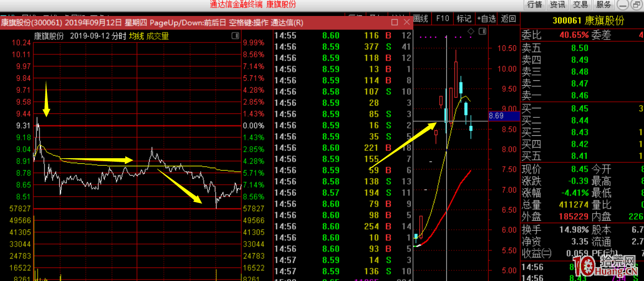Click the 买三 bid row at 8.43
Screen dimensions: 644x281
(x=582, y=132)
